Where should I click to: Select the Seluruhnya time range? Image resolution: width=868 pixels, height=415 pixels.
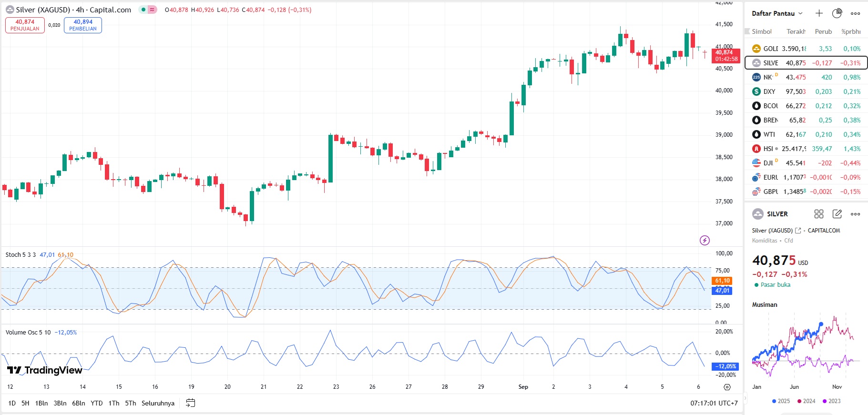[158, 403]
